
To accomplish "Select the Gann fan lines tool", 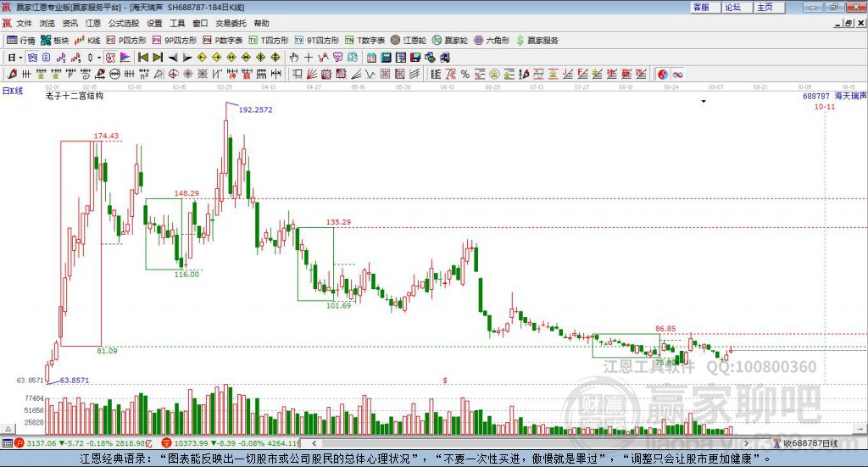I will 312,74.
